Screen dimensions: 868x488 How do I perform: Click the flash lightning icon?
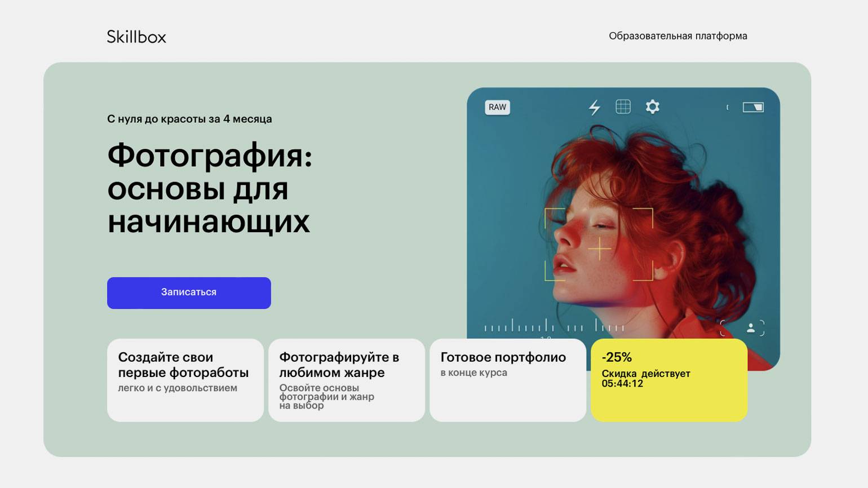(x=594, y=107)
